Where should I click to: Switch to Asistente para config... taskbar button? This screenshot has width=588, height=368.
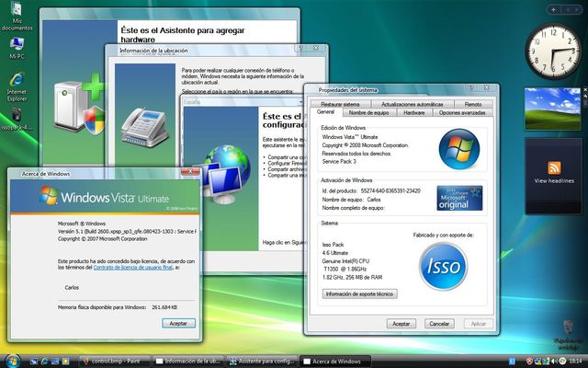262,362
